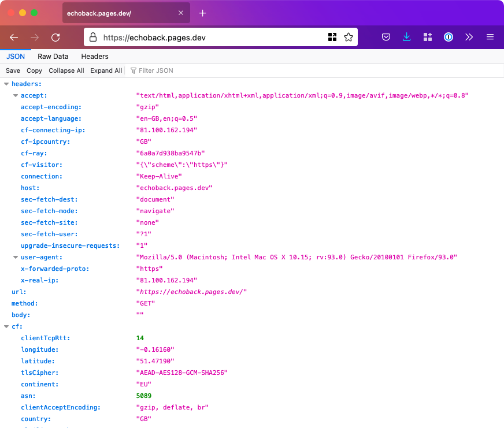Screen dimensions: 504x428
Task: Click the back navigation arrow
Action: pyautogui.click(x=14, y=37)
